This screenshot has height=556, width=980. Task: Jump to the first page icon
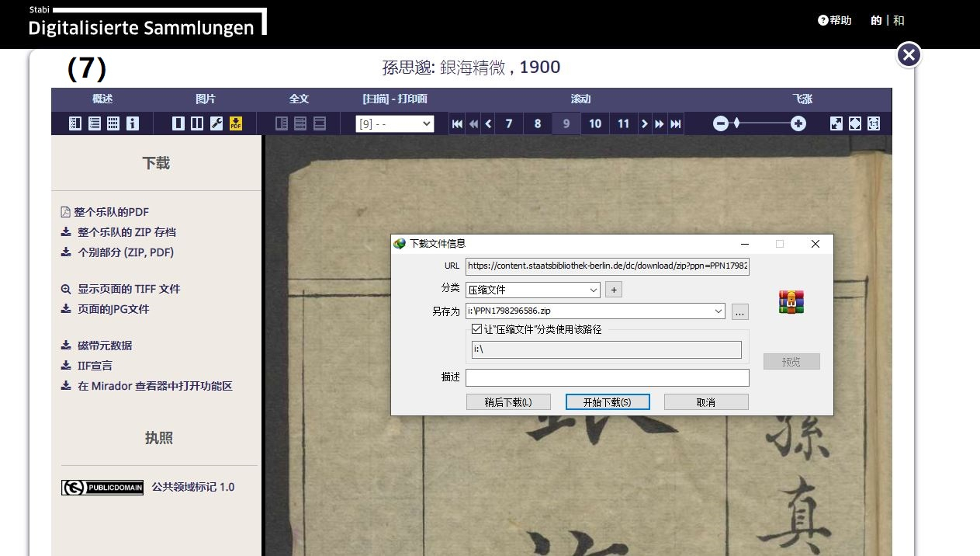pos(458,123)
